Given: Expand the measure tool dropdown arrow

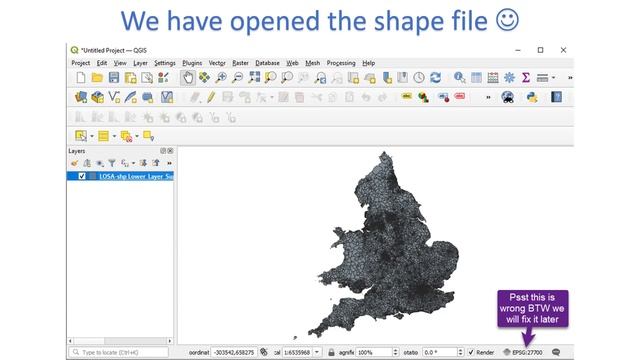Looking at the screenshot, I should click(553, 78).
